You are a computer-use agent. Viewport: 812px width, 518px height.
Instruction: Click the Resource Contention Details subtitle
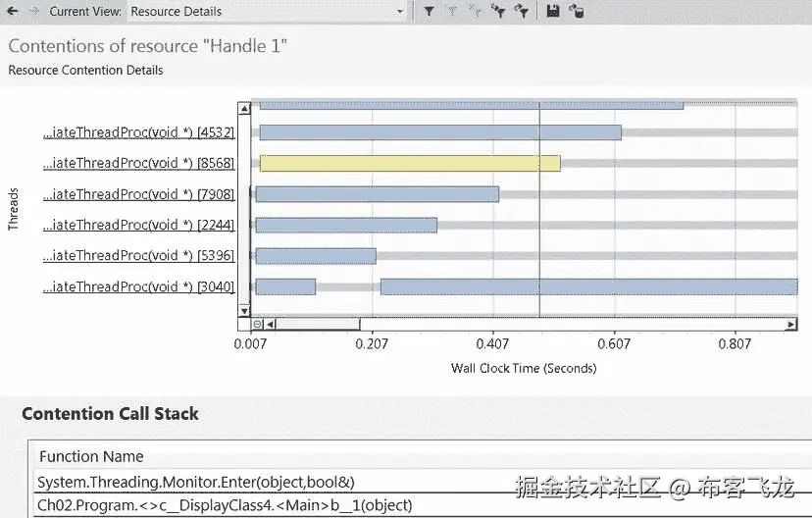(x=85, y=70)
